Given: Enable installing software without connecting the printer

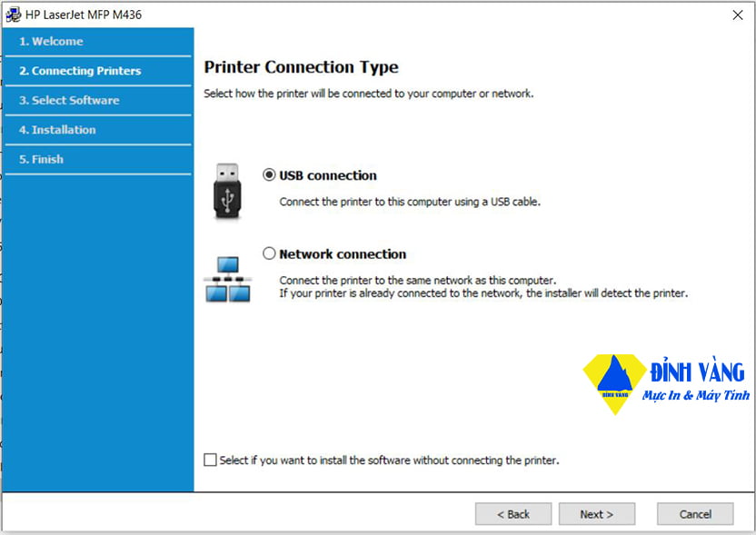Looking at the screenshot, I should (x=210, y=460).
